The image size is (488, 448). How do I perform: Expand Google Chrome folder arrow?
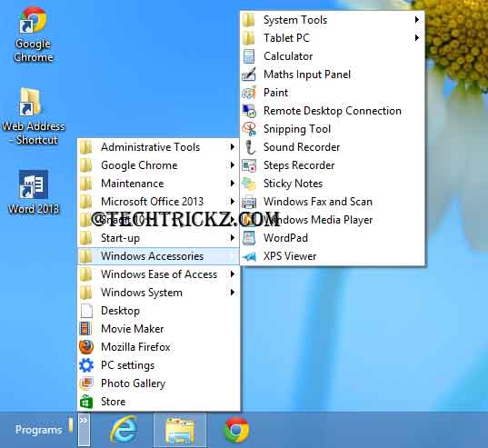[232, 165]
